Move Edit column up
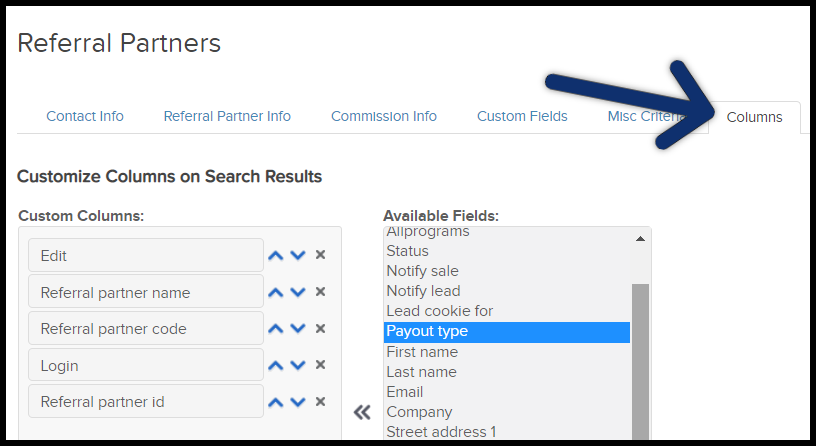Viewport: 816px width, 446px height. click(277, 255)
